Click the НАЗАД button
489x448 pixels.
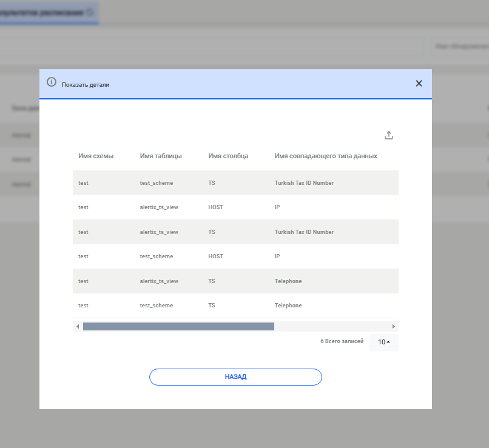235,377
